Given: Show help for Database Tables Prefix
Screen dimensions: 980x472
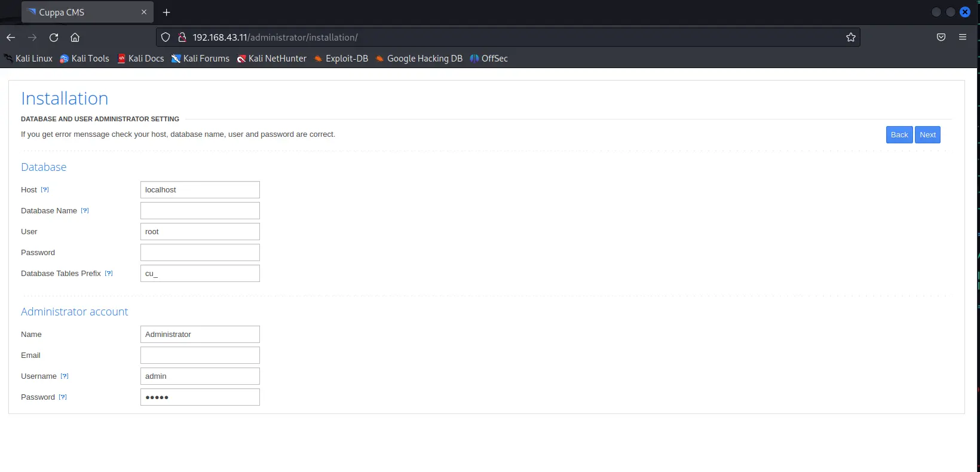Looking at the screenshot, I should click(109, 274).
